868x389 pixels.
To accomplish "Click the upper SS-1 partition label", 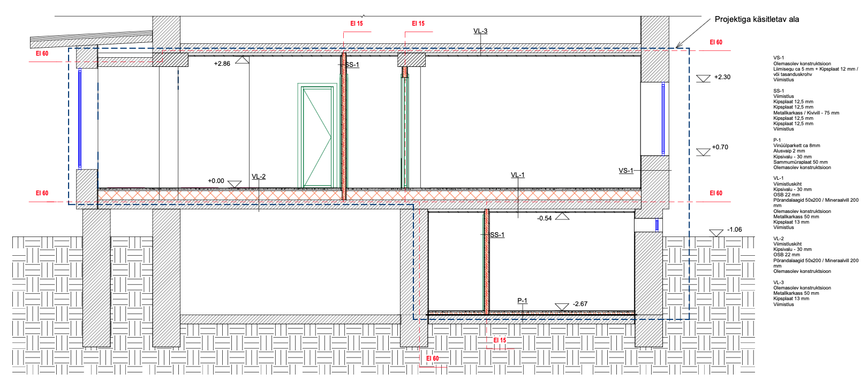I will tap(352, 65).
